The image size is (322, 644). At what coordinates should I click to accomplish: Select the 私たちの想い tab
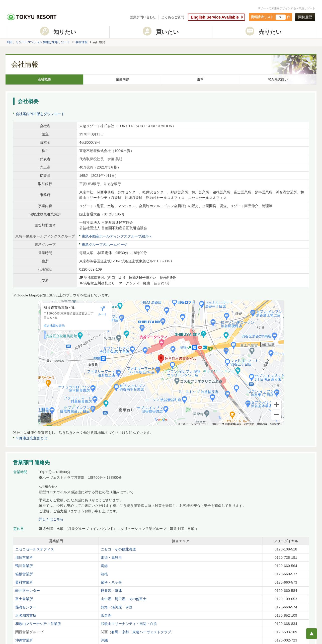278,79
